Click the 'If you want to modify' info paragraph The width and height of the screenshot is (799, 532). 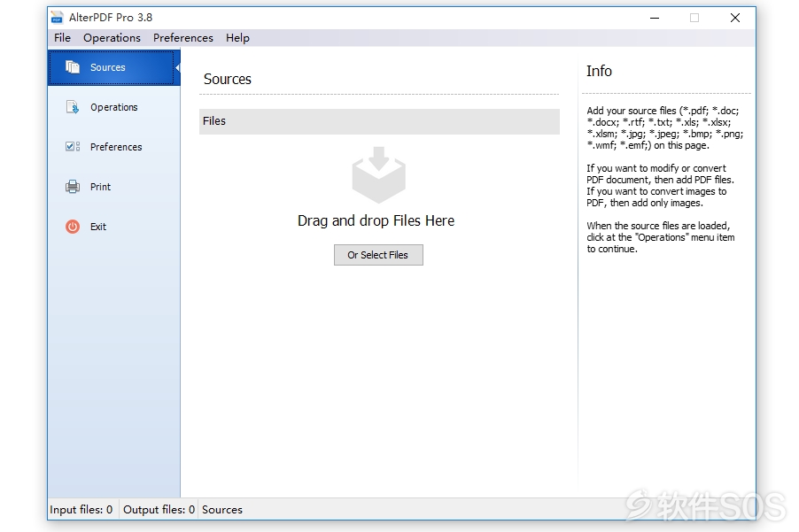pyautogui.click(x=660, y=185)
